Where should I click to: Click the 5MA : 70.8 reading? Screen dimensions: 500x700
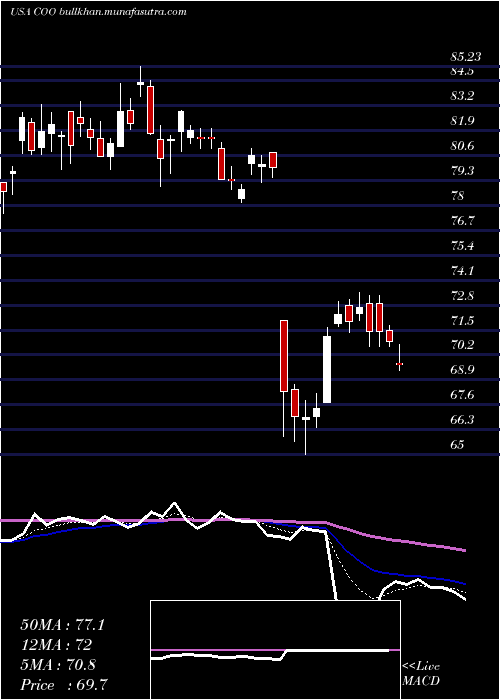point(58,665)
